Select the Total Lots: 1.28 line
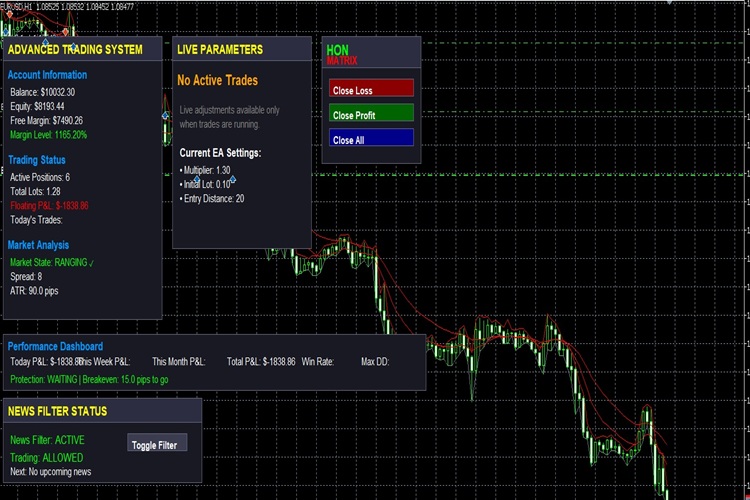The width and height of the screenshot is (750, 500). (x=35, y=191)
